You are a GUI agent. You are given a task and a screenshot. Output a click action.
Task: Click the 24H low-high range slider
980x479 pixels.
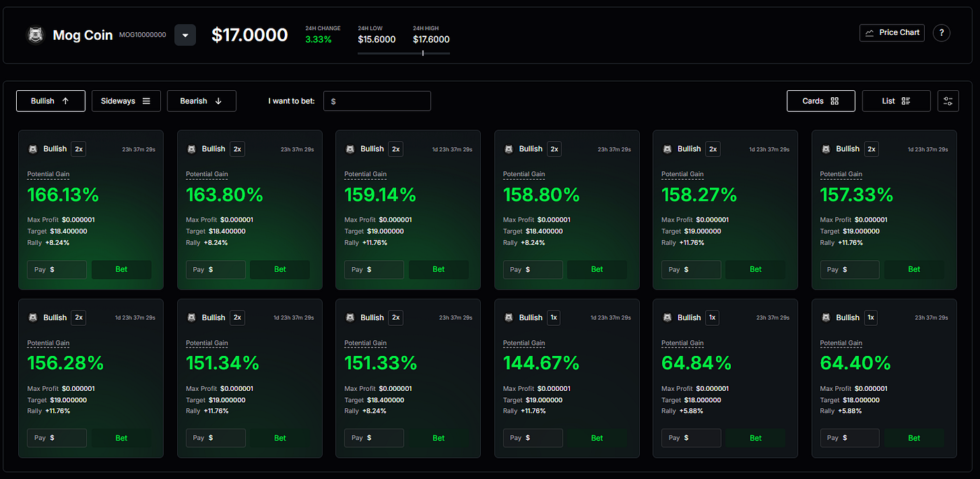(x=404, y=53)
